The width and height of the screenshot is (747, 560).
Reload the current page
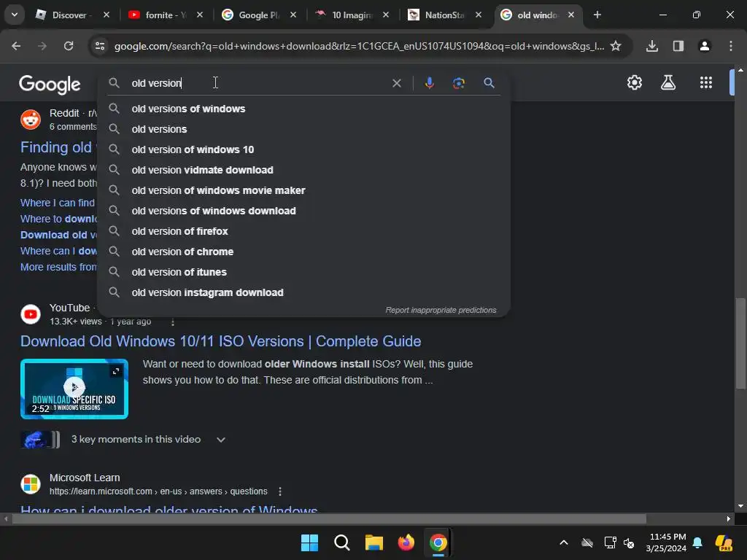[69, 46]
